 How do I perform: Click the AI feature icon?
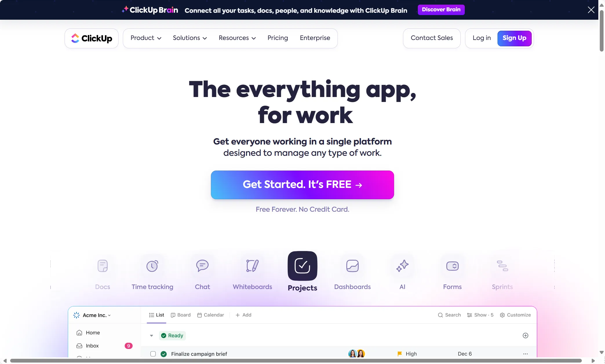click(402, 265)
